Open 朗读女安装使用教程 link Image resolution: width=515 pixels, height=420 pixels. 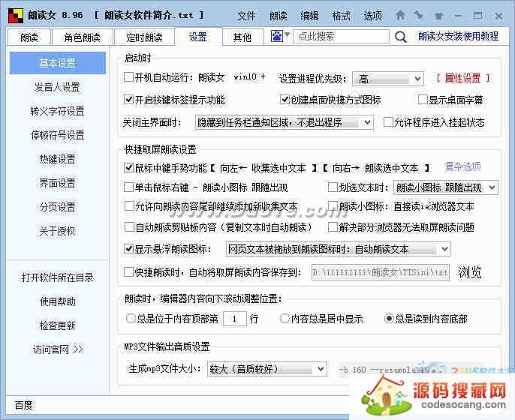[x=458, y=36]
